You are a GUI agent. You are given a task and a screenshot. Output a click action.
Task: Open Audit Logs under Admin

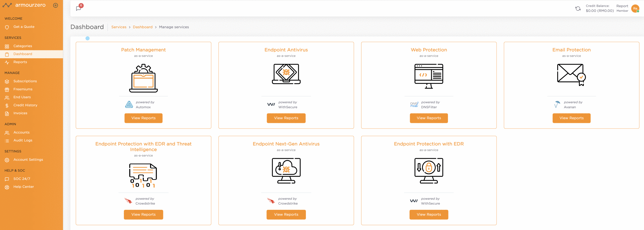31,140
